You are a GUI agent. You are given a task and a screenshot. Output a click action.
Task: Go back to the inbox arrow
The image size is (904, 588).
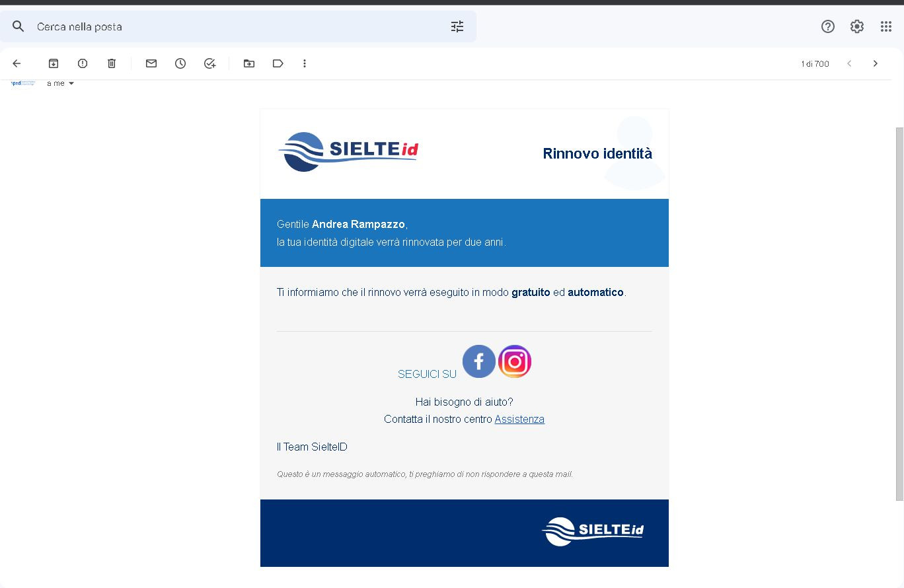(x=17, y=63)
